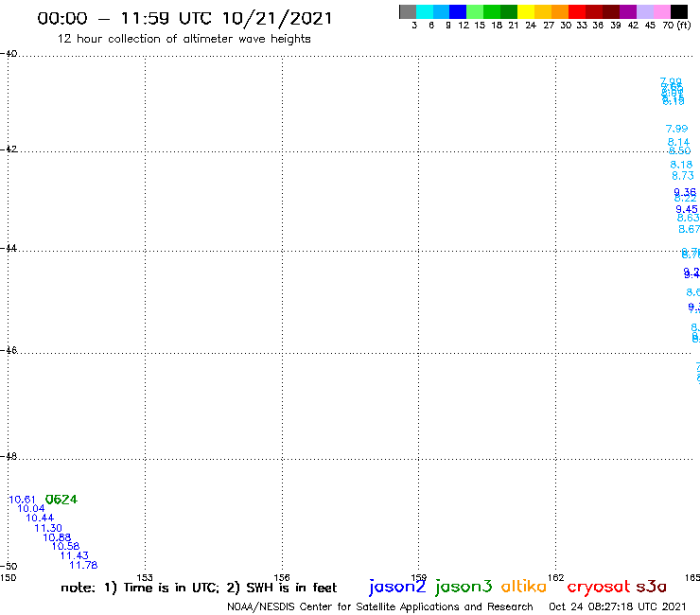
Task: Pick the black swatch at the legend's end
Action: tap(679, 11)
